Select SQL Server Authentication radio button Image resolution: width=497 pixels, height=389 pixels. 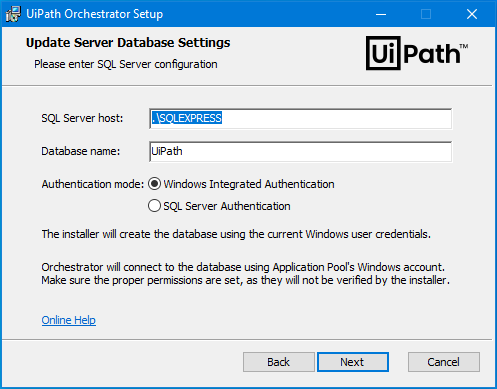coord(154,206)
